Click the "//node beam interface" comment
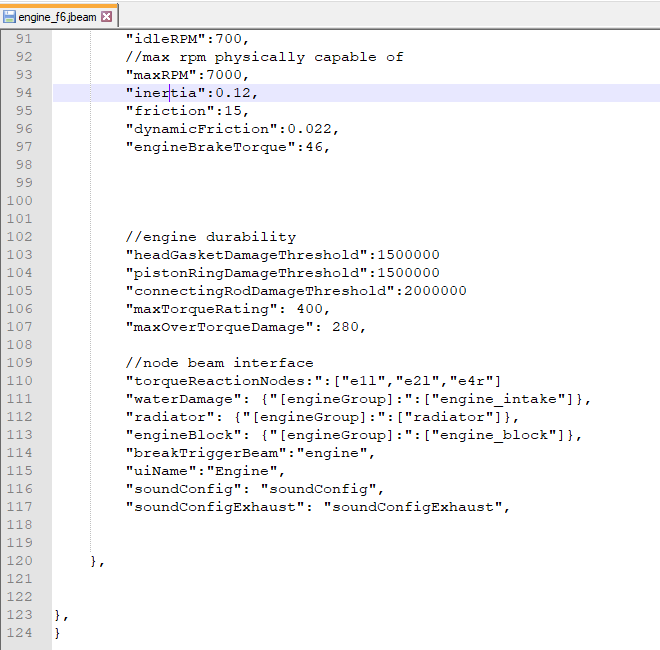 (x=219, y=363)
